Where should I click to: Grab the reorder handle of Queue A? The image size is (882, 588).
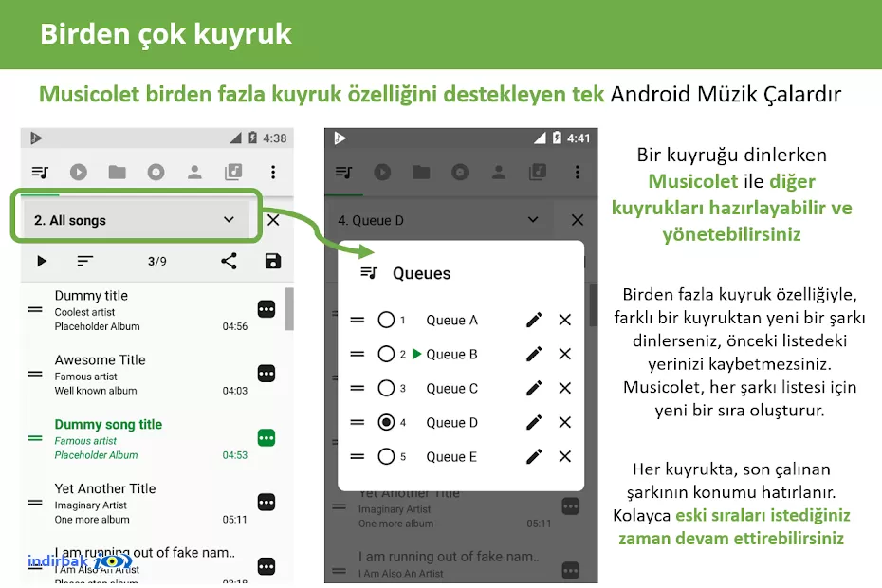358,320
